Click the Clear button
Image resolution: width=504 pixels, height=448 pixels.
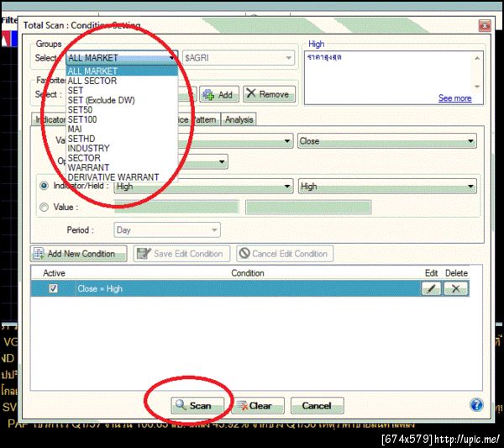click(258, 405)
